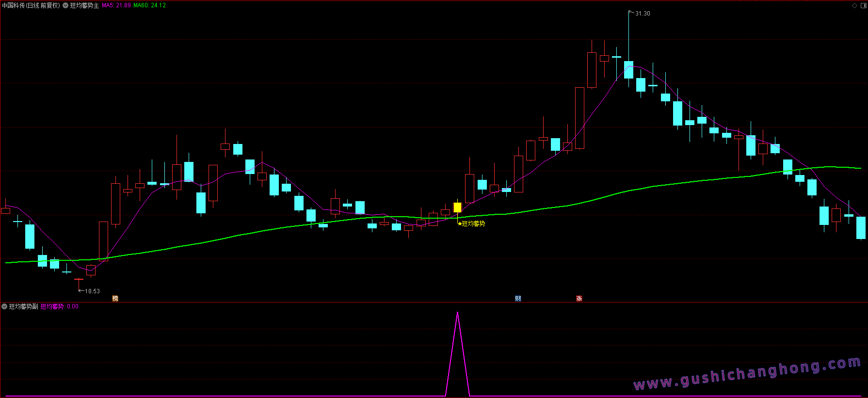The image size is (868, 398).
Task: Open the orange 榜 event marker
Action: pyautogui.click(x=115, y=298)
